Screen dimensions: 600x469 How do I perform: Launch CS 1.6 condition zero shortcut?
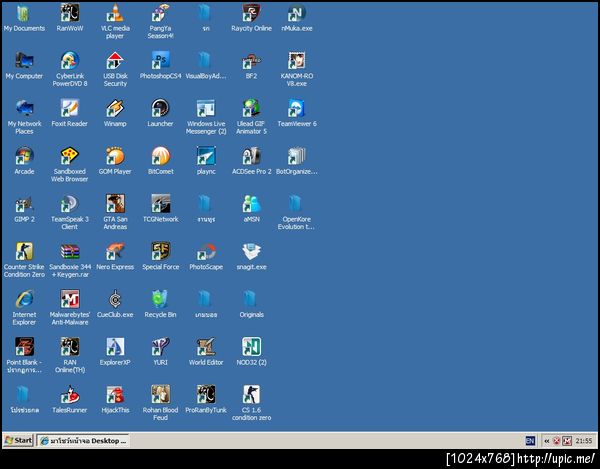[x=251, y=403]
